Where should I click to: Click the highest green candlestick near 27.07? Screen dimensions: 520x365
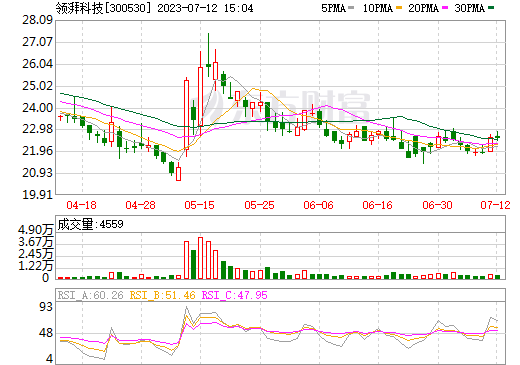[208, 55]
